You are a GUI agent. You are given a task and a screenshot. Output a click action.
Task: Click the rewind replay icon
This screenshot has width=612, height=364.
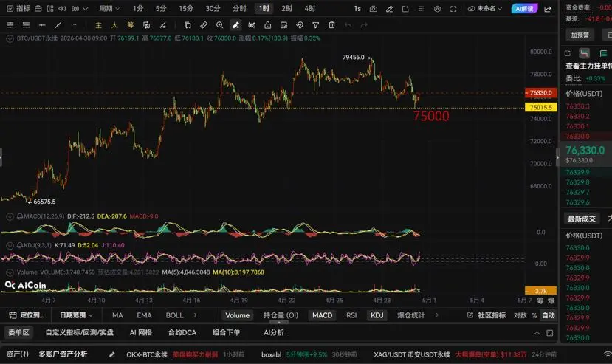point(62,8)
